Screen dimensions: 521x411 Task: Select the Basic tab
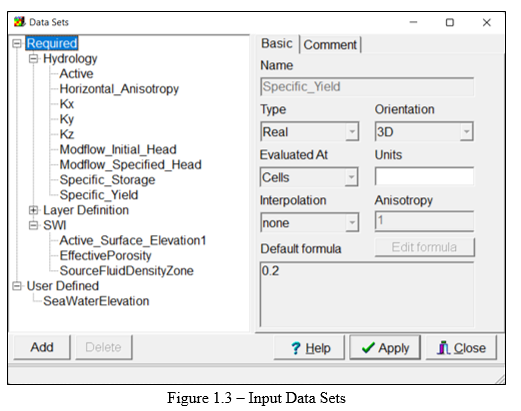point(277,44)
